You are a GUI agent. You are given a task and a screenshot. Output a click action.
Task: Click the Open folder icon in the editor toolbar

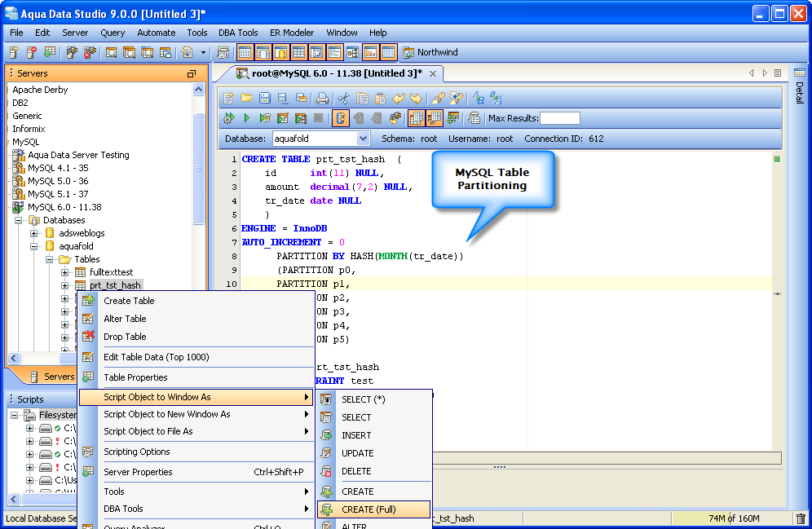coord(246,98)
